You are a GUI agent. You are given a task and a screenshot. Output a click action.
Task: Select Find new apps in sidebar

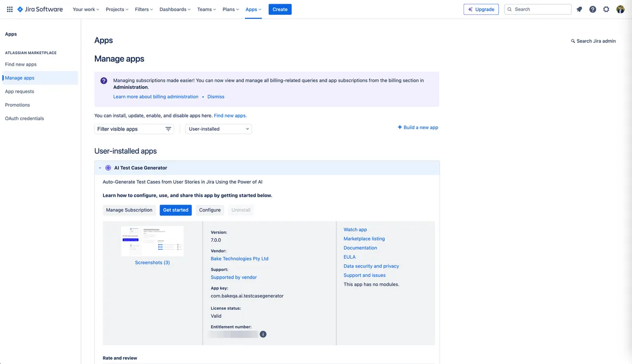pos(21,64)
